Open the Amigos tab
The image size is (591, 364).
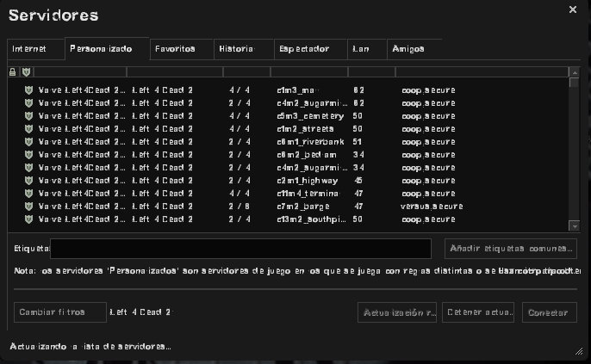pos(414,49)
